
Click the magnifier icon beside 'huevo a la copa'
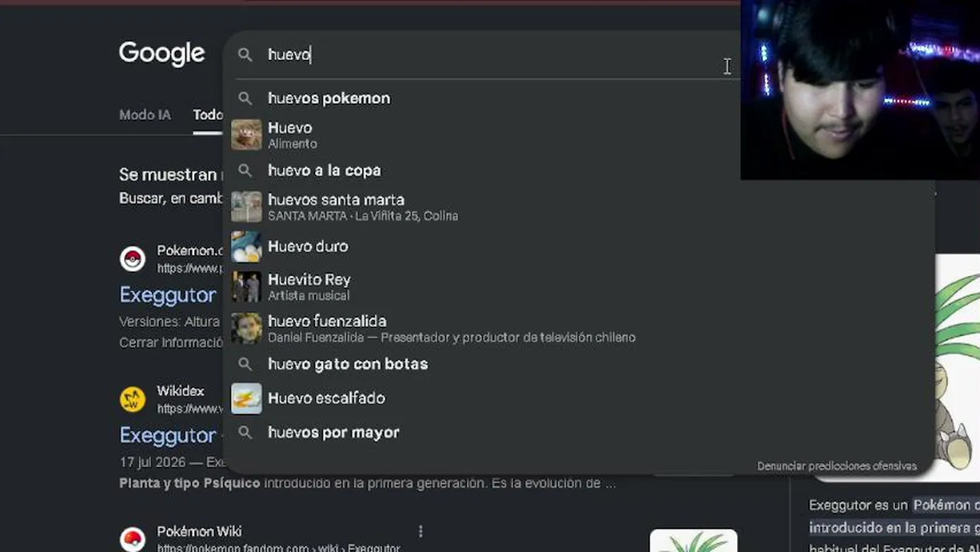tap(245, 170)
